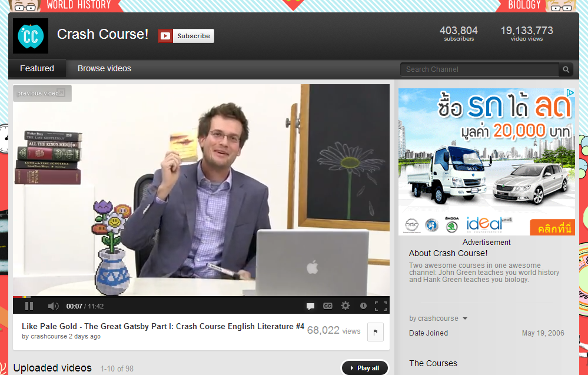Mute the video with speaker icon

pyautogui.click(x=53, y=306)
